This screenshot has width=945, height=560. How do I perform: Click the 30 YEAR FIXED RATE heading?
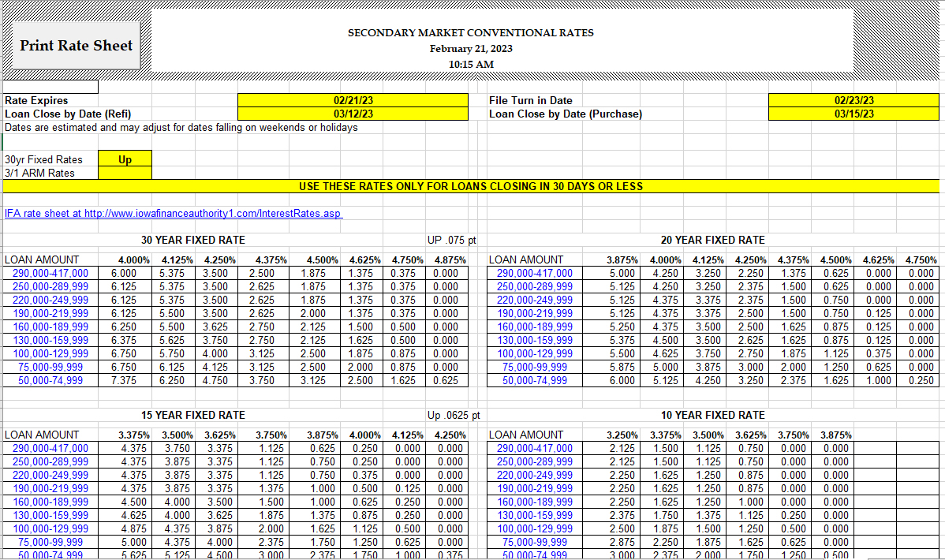[193, 240]
